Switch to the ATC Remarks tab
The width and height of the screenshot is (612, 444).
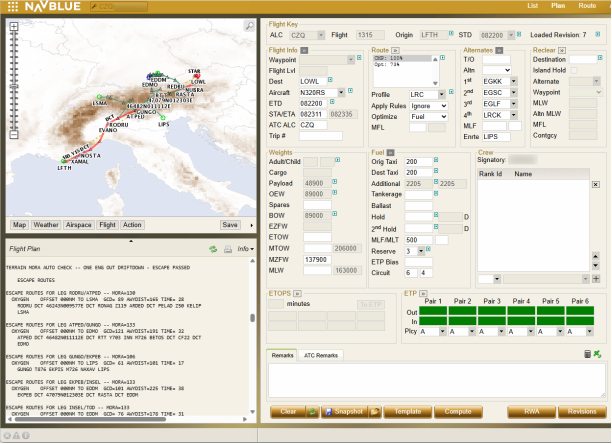pos(322,355)
